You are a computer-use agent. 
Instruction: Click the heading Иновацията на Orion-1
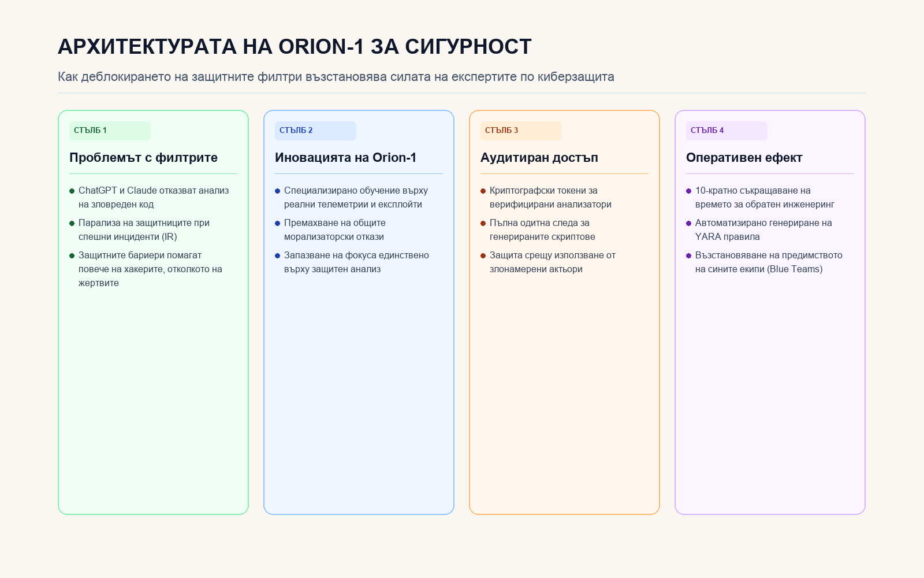(x=345, y=158)
